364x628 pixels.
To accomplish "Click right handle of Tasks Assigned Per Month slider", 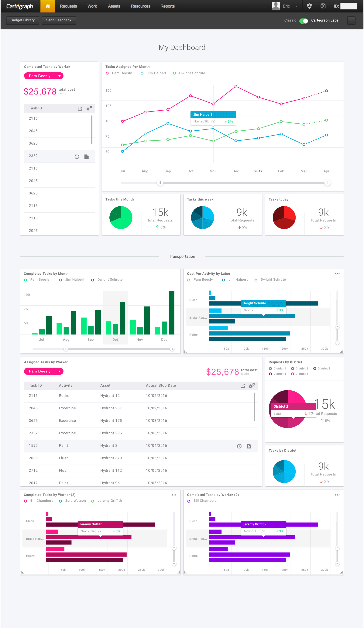I will (x=327, y=183).
